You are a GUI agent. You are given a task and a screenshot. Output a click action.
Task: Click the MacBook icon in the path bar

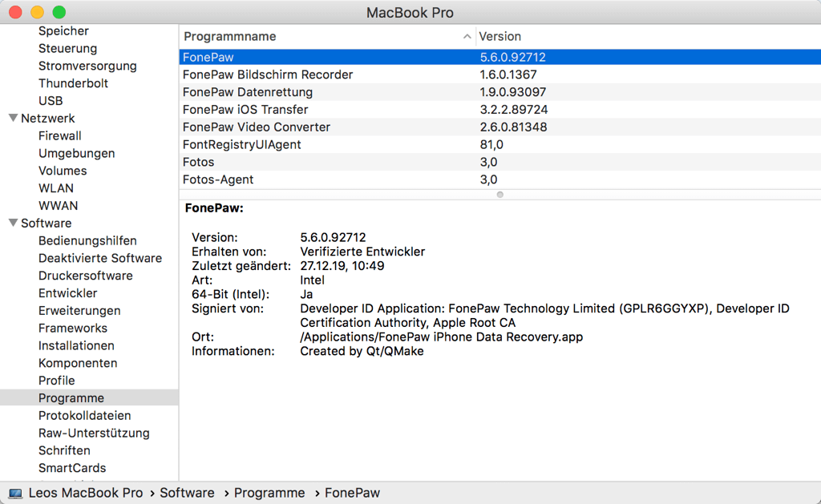pos(16,494)
